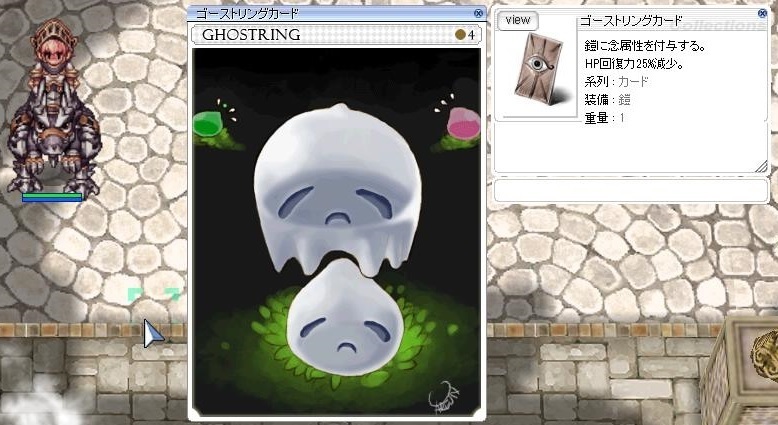Click the empty text field below the description

click(631, 190)
